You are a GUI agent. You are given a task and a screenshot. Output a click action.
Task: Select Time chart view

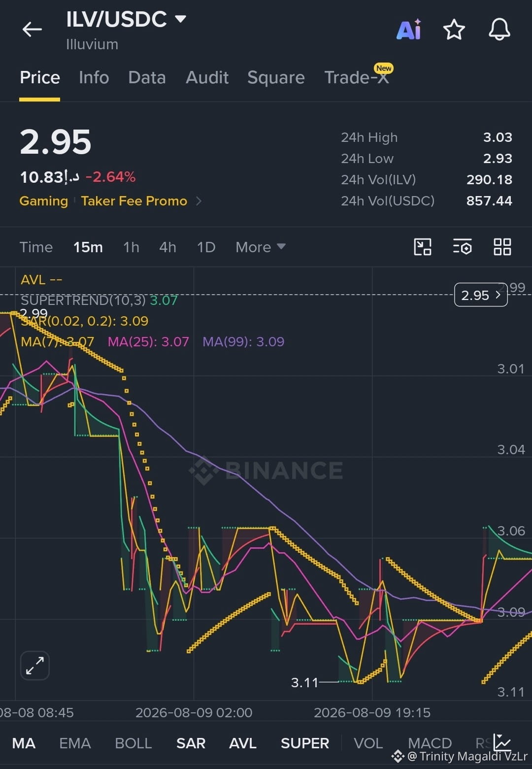click(x=36, y=247)
